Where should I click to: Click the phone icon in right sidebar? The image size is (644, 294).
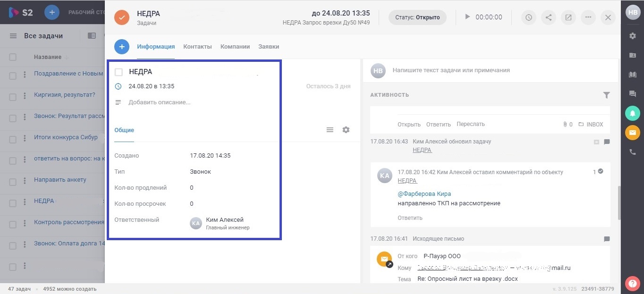point(633,152)
